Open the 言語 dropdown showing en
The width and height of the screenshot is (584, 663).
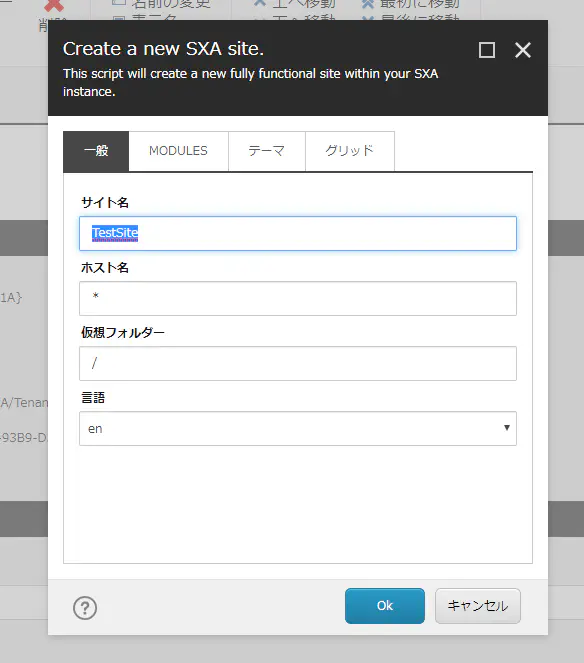298,428
